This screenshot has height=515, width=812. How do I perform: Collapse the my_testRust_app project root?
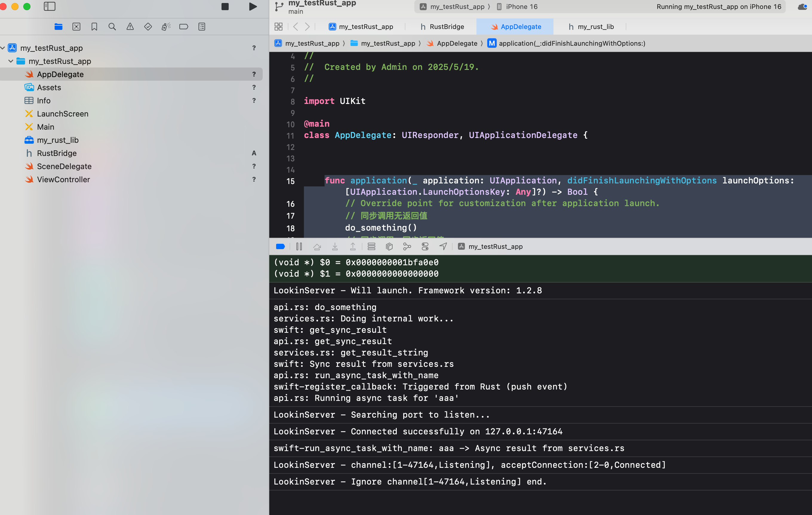3,48
